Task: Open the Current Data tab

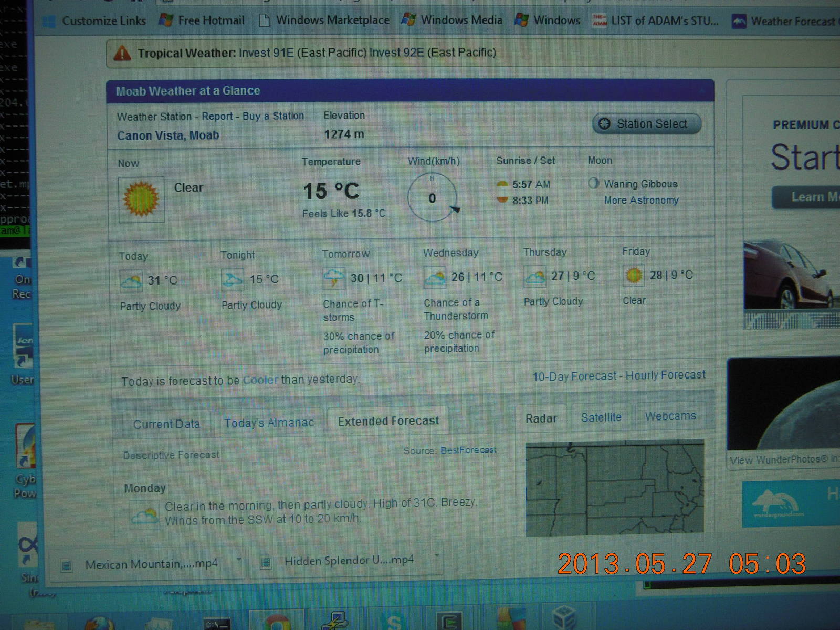Action: pyautogui.click(x=166, y=424)
